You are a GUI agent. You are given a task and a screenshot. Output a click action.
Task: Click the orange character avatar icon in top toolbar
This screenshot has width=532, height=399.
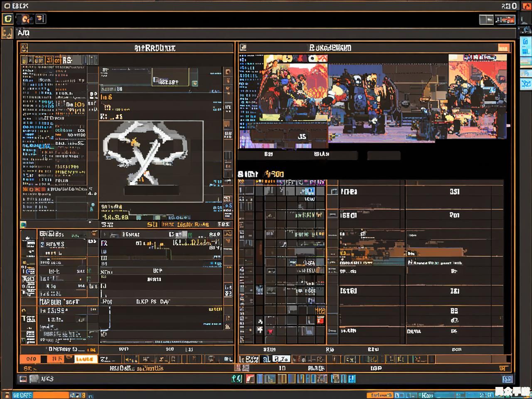(x=26, y=19)
